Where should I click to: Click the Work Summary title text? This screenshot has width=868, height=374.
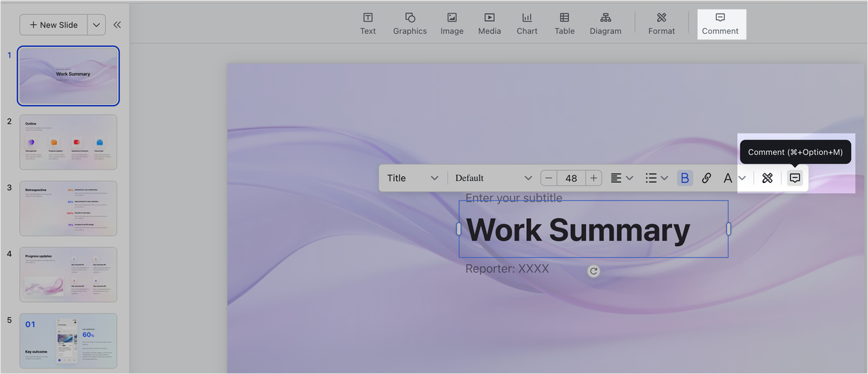pyautogui.click(x=578, y=230)
